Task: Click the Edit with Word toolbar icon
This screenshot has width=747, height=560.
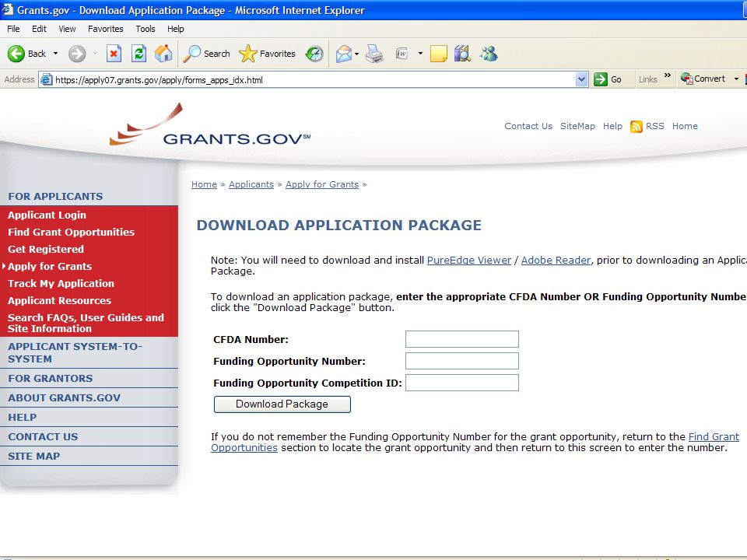Action: pyautogui.click(x=402, y=54)
